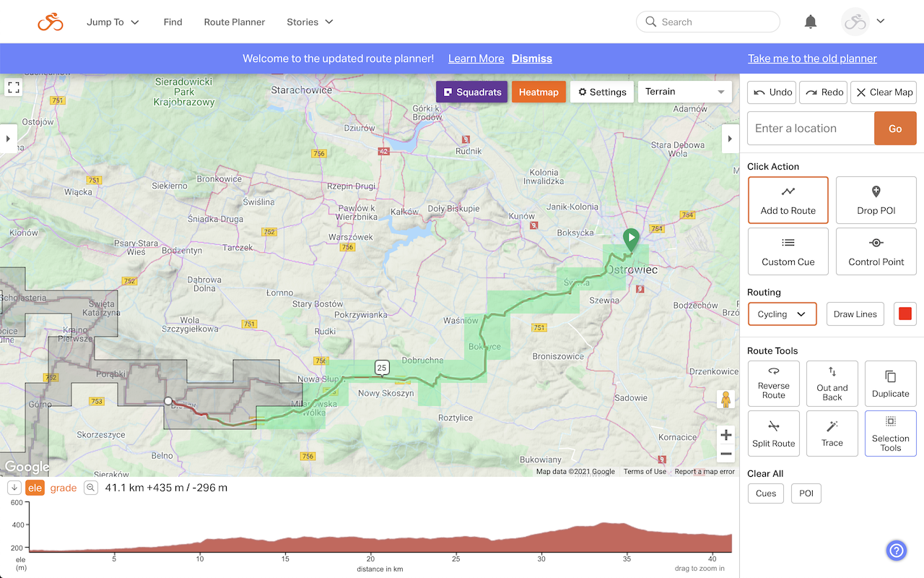Image resolution: width=924 pixels, height=578 pixels.
Task: Focus the Enter a location field
Action: (811, 129)
